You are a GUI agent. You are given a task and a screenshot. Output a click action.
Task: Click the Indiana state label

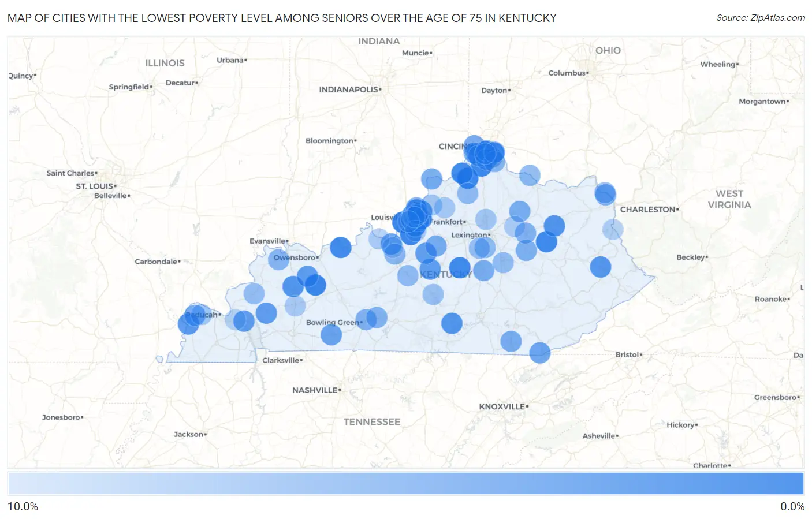379,42
